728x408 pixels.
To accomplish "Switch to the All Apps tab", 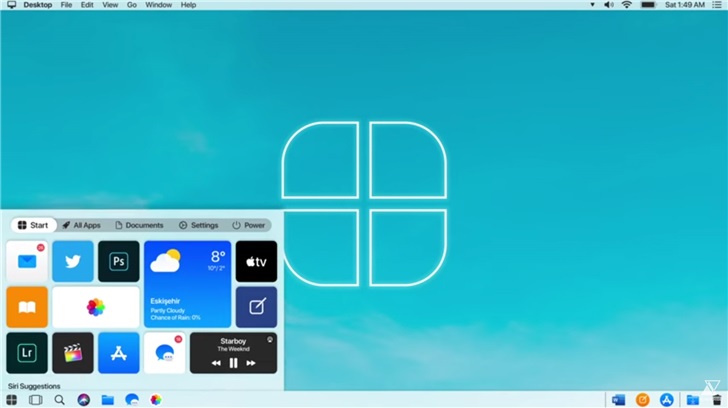I will (81, 225).
